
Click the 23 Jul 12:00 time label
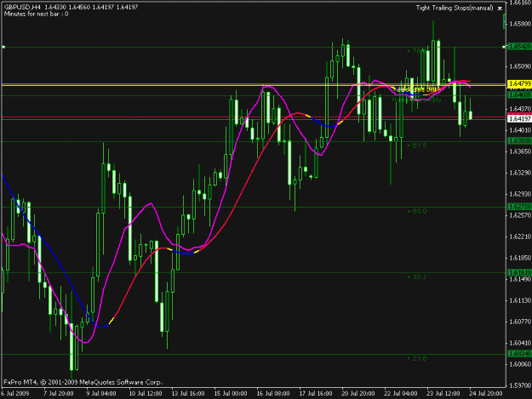pyautogui.click(x=443, y=394)
